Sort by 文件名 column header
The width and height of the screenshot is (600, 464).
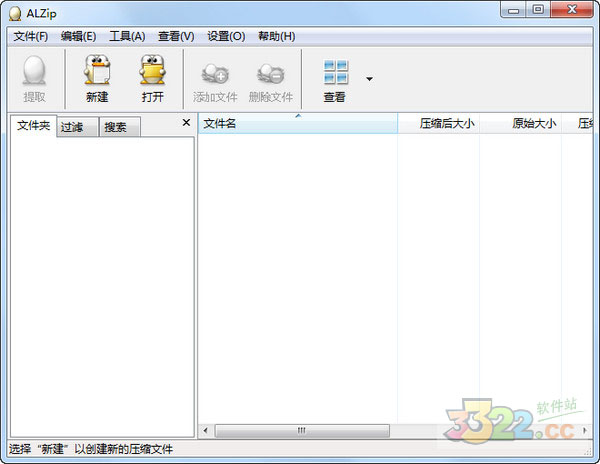298,123
